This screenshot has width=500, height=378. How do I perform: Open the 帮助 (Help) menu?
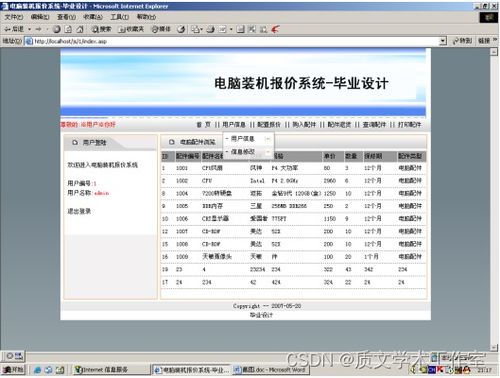pyautogui.click(x=146, y=17)
